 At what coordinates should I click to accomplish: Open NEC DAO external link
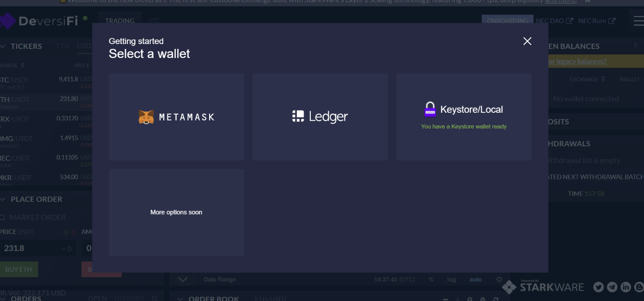(554, 21)
